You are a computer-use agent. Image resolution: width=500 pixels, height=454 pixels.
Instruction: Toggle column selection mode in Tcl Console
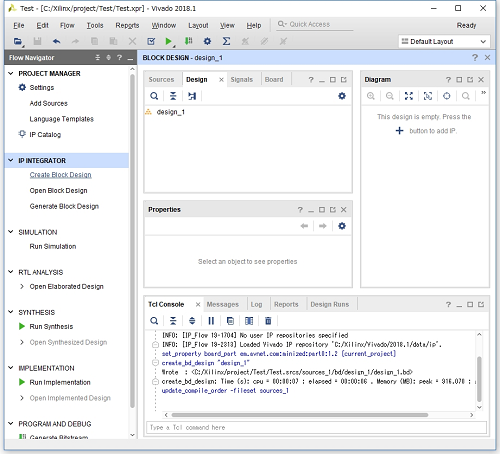tap(249, 321)
